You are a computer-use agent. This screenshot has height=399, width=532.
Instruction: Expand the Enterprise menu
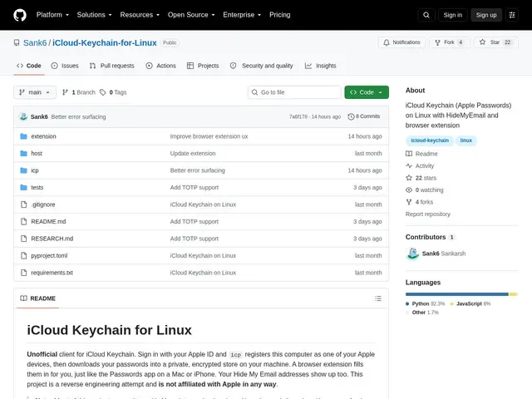(x=242, y=15)
